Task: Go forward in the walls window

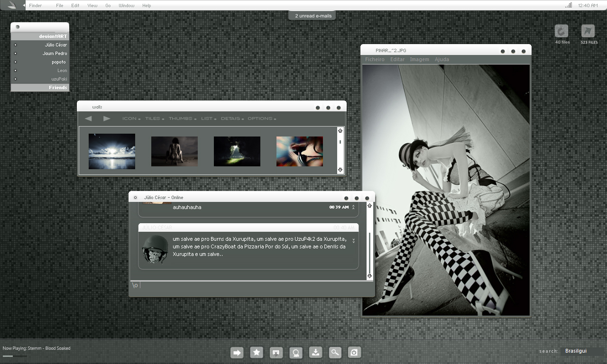Action: coord(107,118)
